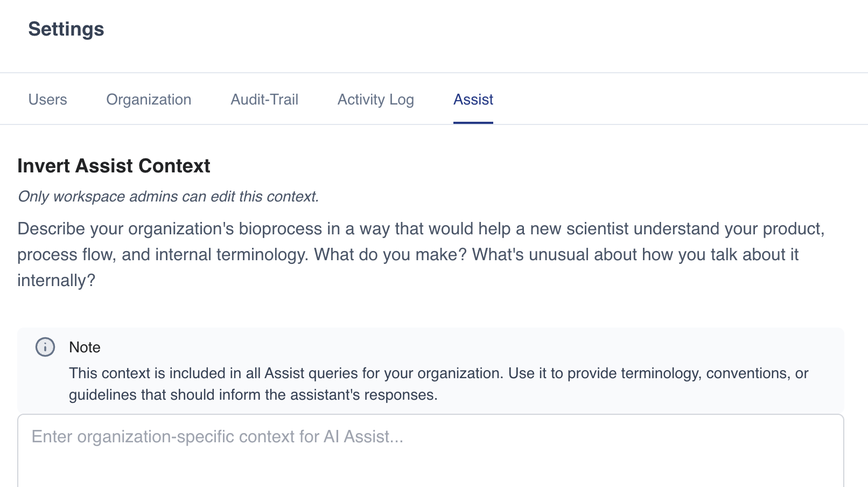Click the Settings page title
This screenshot has width=868, height=487.
(x=66, y=29)
